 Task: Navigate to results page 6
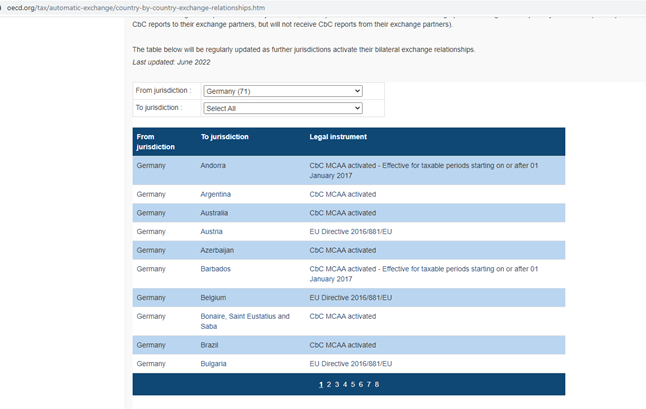tap(360, 384)
